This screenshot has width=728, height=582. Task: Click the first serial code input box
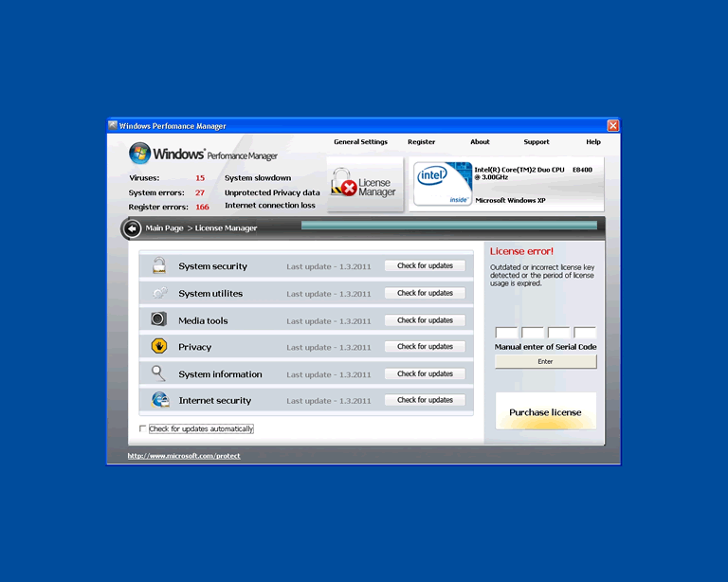click(506, 333)
